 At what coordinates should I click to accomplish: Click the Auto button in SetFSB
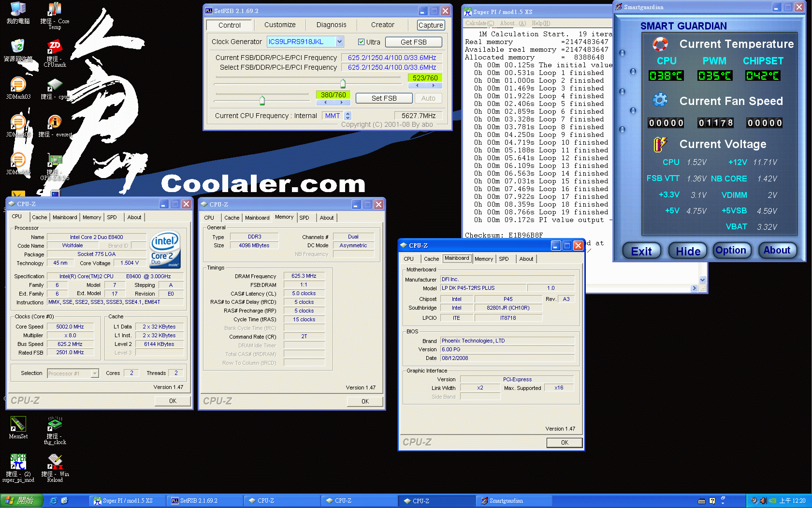(428, 98)
